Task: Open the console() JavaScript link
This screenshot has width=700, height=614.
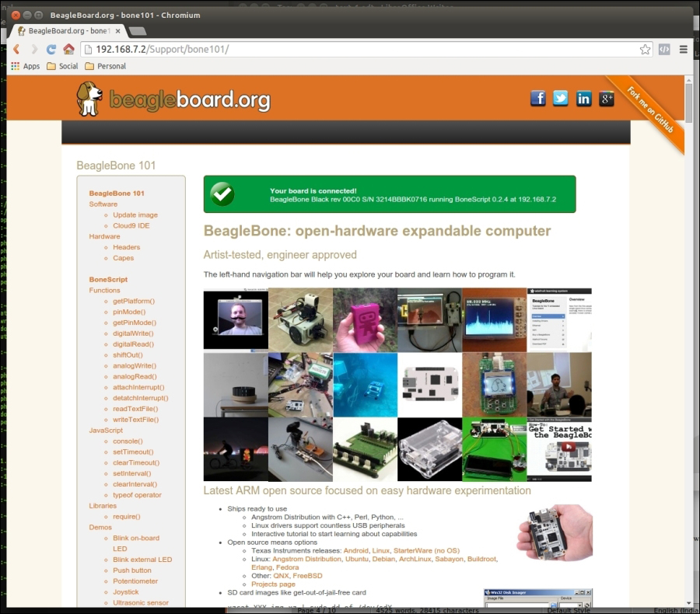Action: tap(128, 441)
